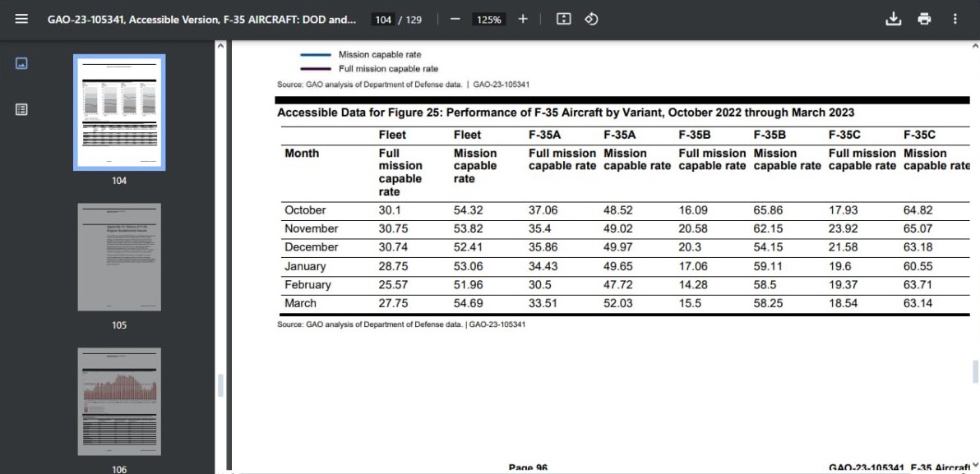Pick the November value 65.07

918,228
